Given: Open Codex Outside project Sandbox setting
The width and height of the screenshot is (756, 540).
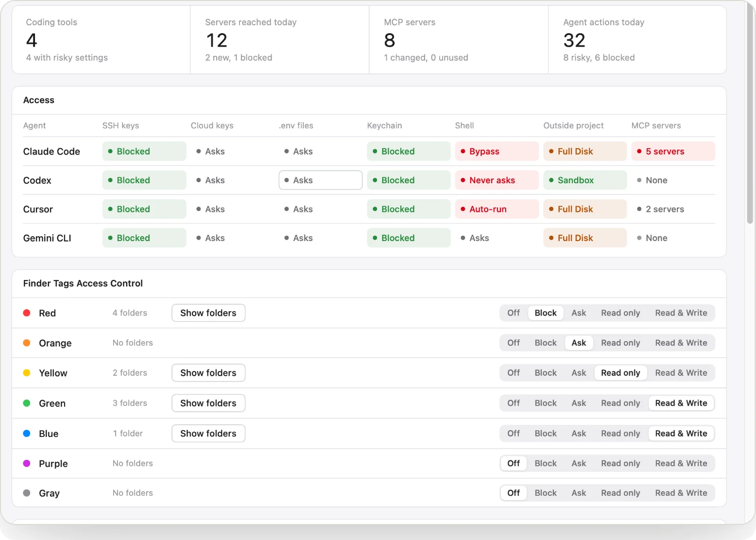Looking at the screenshot, I should [x=585, y=180].
